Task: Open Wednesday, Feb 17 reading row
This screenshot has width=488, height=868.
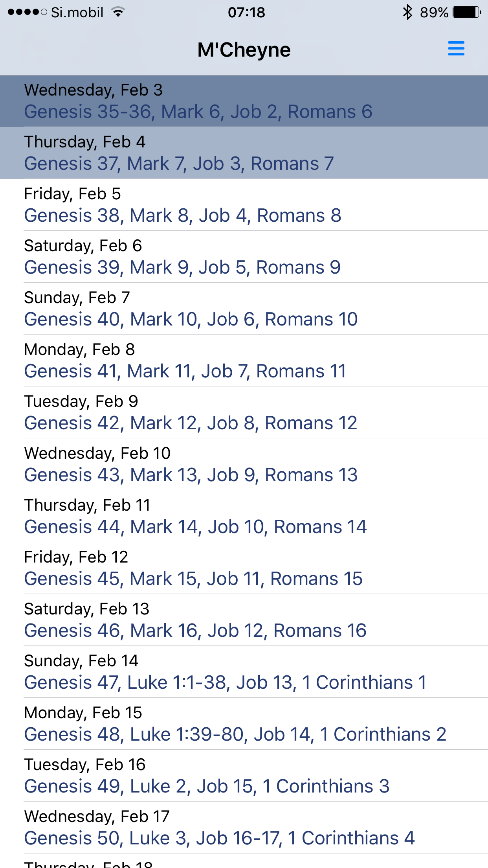Action: [244, 828]
